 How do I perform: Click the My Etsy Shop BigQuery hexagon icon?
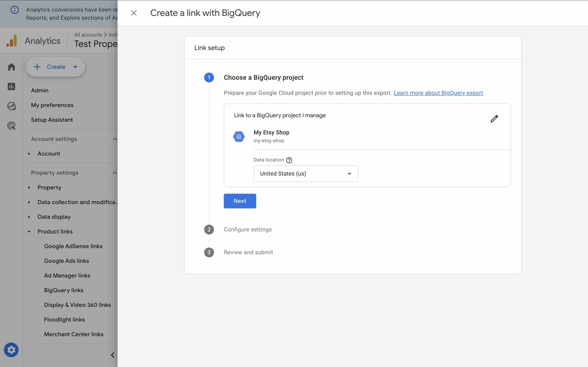coord(239,137)
